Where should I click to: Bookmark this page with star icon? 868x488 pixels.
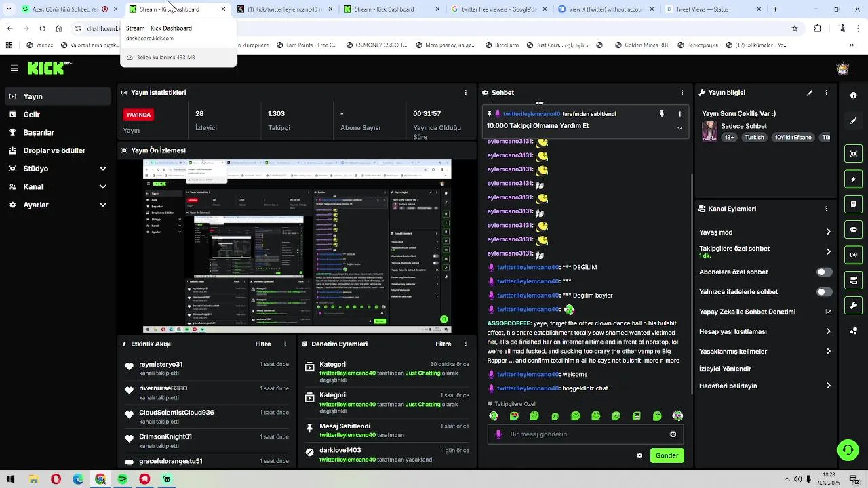click(794, 28)
